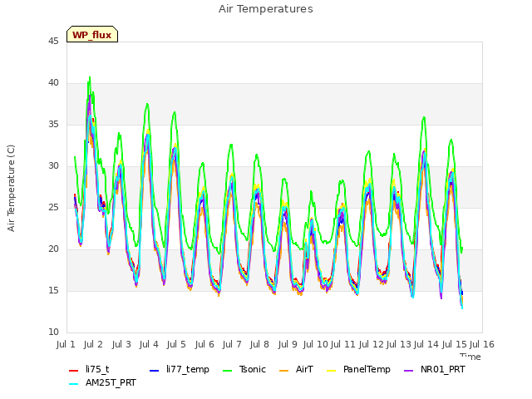Click the Jul 8 x-axis tick label

259,344
